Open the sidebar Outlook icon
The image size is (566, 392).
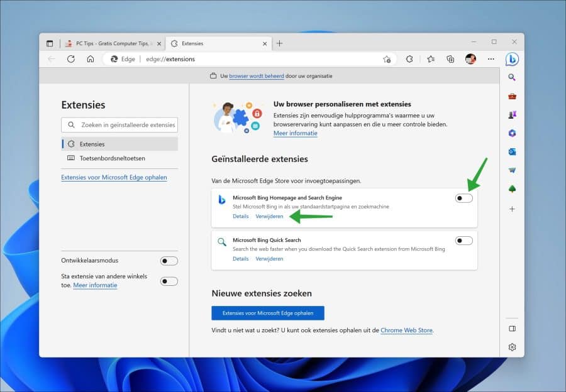point(512,152)
